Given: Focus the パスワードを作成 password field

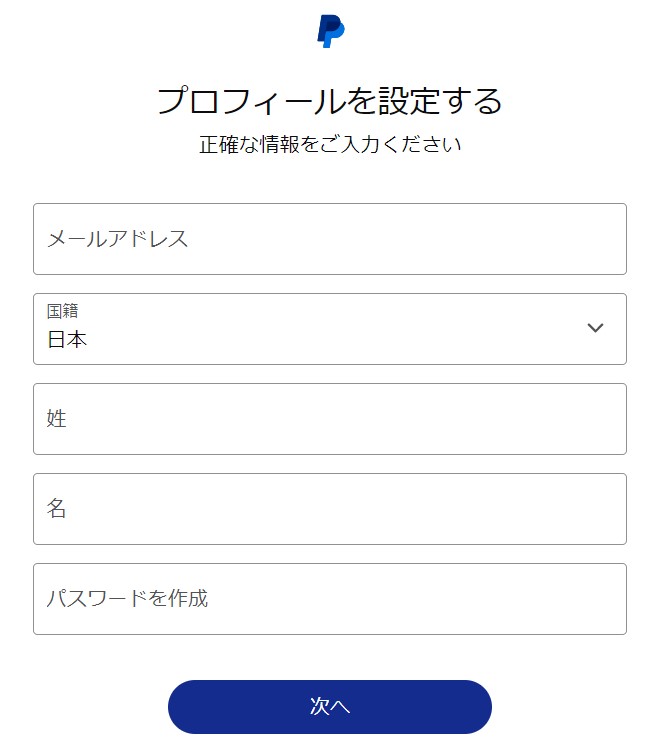Looking at the screenshot, I should tap(330, 599).
